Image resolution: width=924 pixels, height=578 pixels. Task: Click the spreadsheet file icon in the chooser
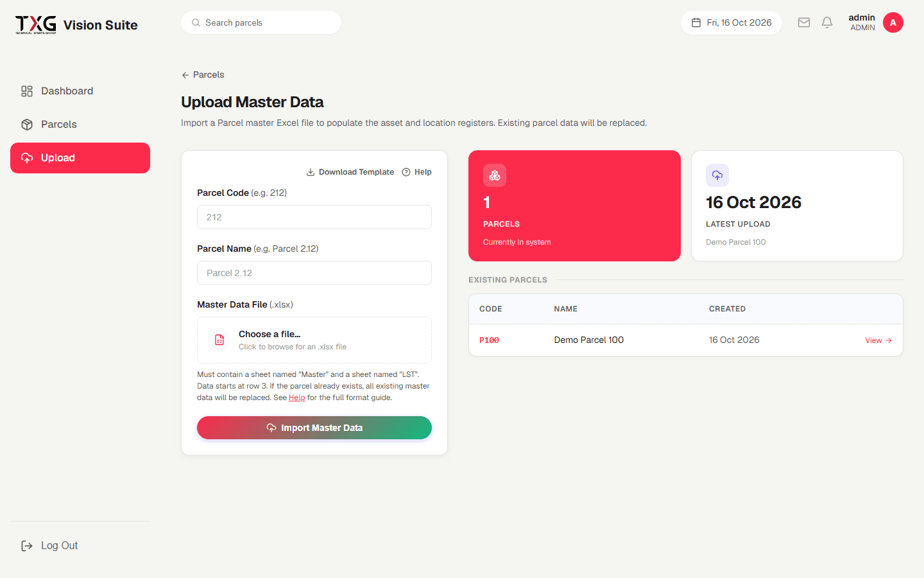point(219,340)
